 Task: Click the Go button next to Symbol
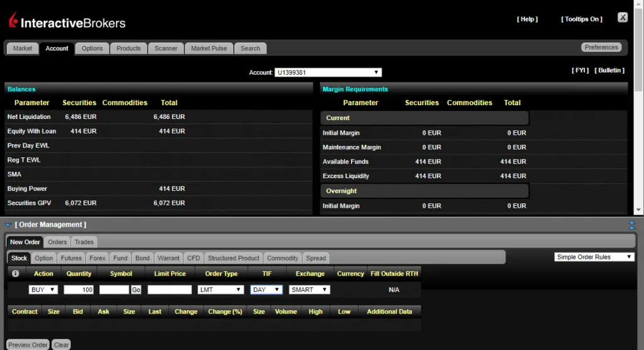point(136,290)
